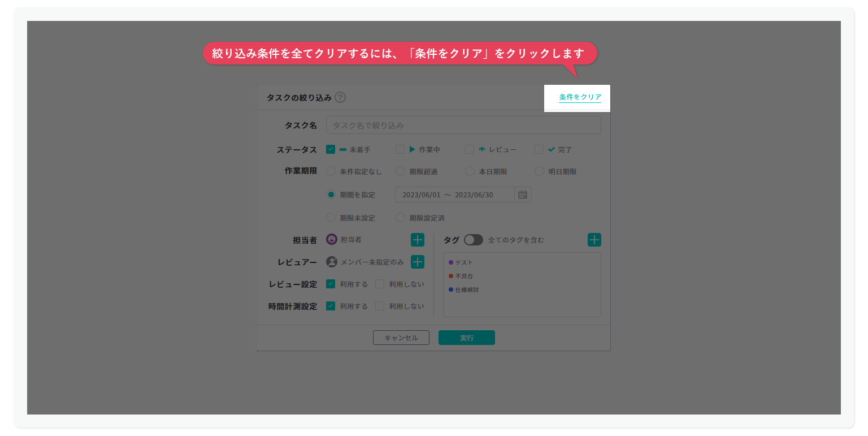Click the 担当者 avatar icon
Viewport: 868px width, 436px height.
tap(332, 240)
